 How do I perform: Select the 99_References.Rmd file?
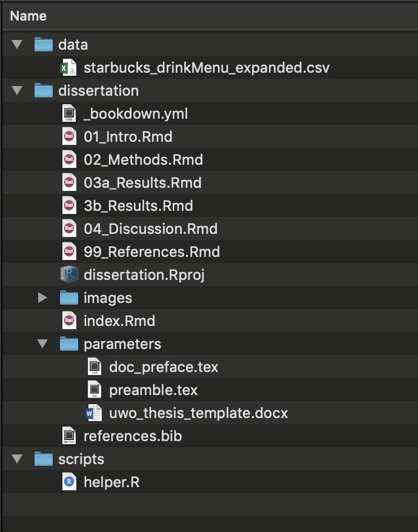(x=151, y=251)
